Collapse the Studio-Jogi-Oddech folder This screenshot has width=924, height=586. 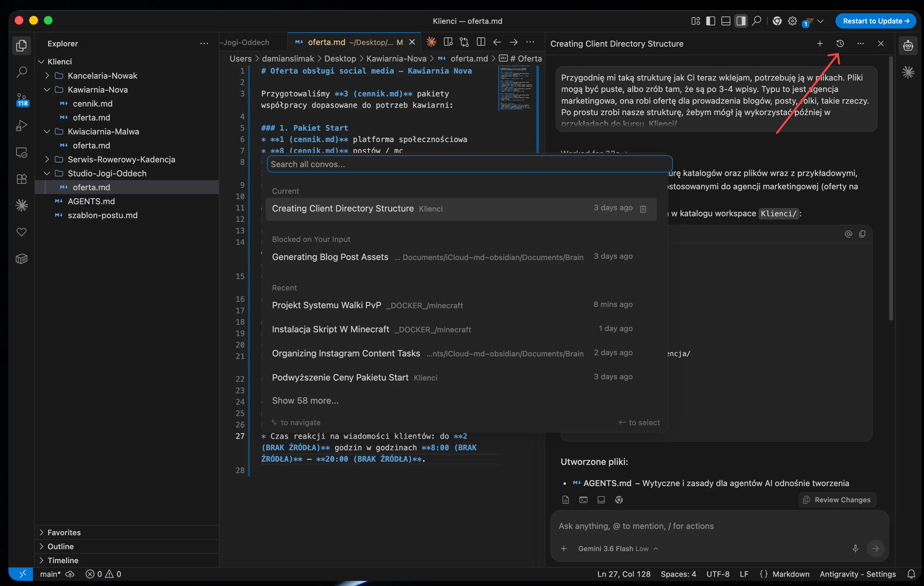click(x=47, y=173)
